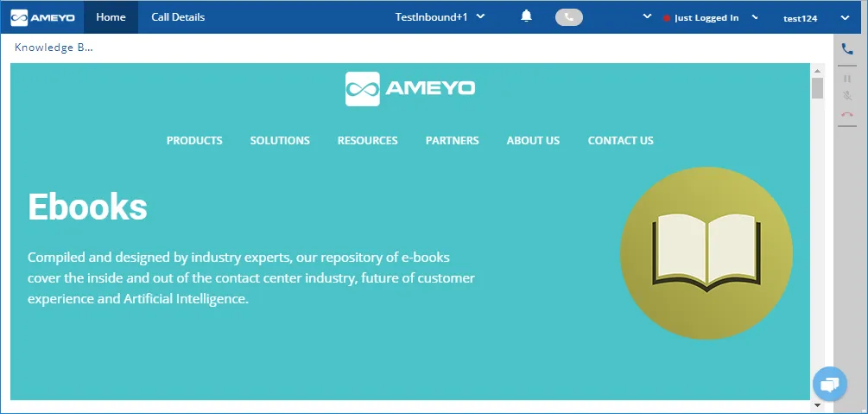Viewport: 868px width, 414px height.
Task: Click the scrollbar down arrow
Action: point(817,405)
